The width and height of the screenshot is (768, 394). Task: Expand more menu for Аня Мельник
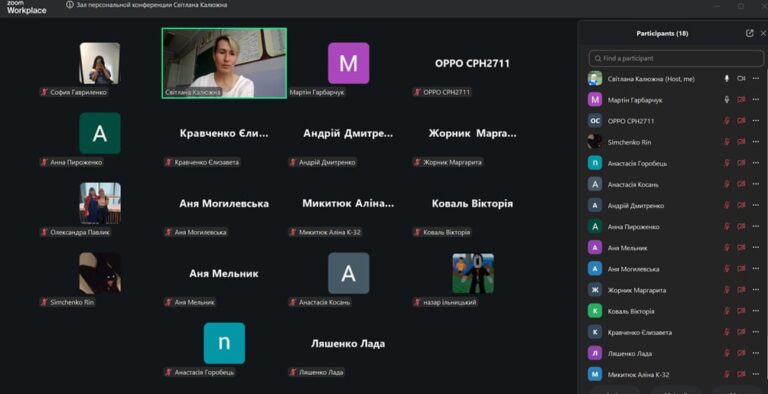[755, 248]
